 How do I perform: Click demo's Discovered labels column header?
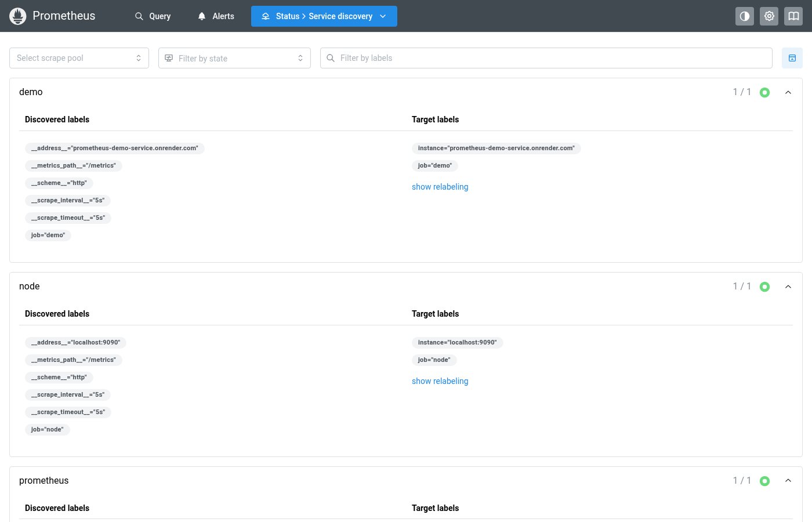tap(57, 119)
